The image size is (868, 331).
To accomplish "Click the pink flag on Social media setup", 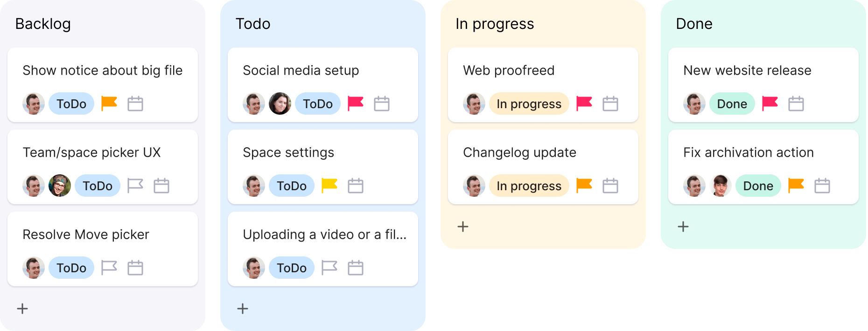I will click(x=356, y=103).
